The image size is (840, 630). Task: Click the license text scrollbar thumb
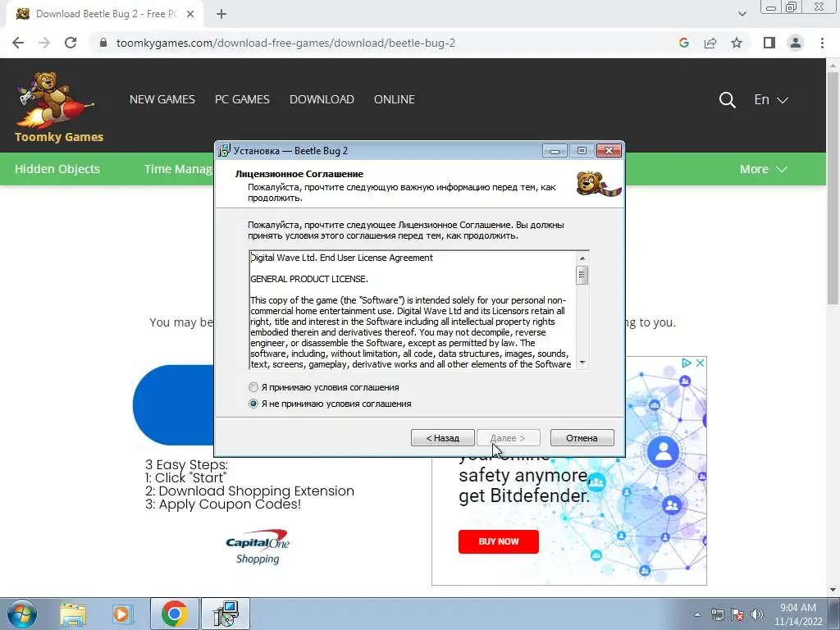[x=582, y=276]
